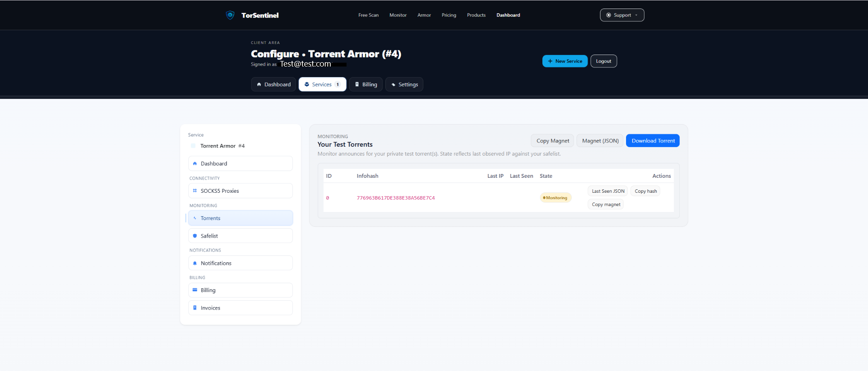Click the New Service button
The height and width of the screenshot is (371, 868).
(565, 61)
